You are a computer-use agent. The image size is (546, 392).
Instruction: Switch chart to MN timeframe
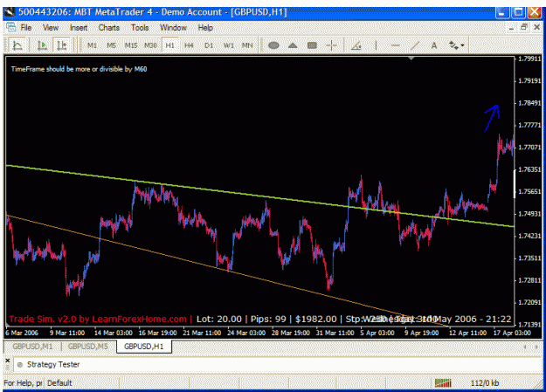pos(247,45)
